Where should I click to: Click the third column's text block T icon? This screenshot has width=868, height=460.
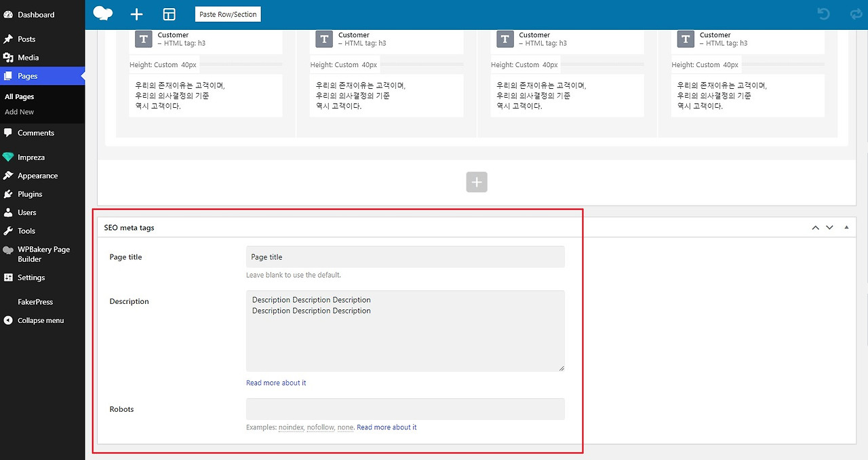tap(505, 39)
